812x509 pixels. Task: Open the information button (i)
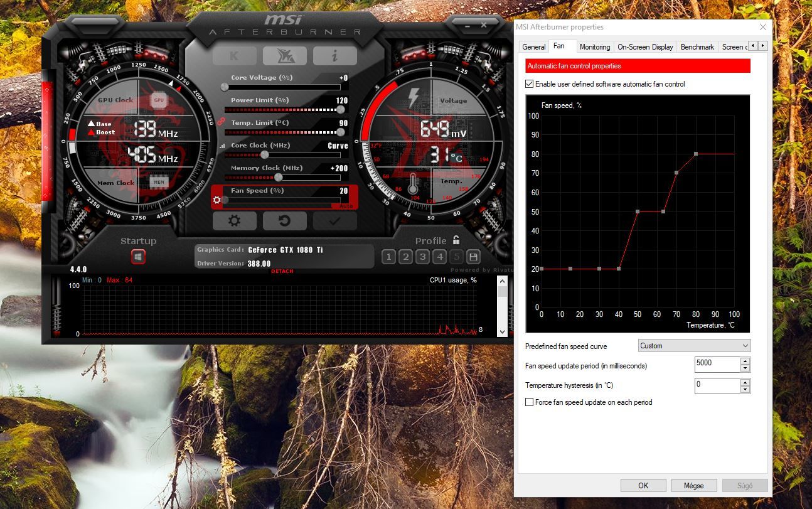point(334,56)
